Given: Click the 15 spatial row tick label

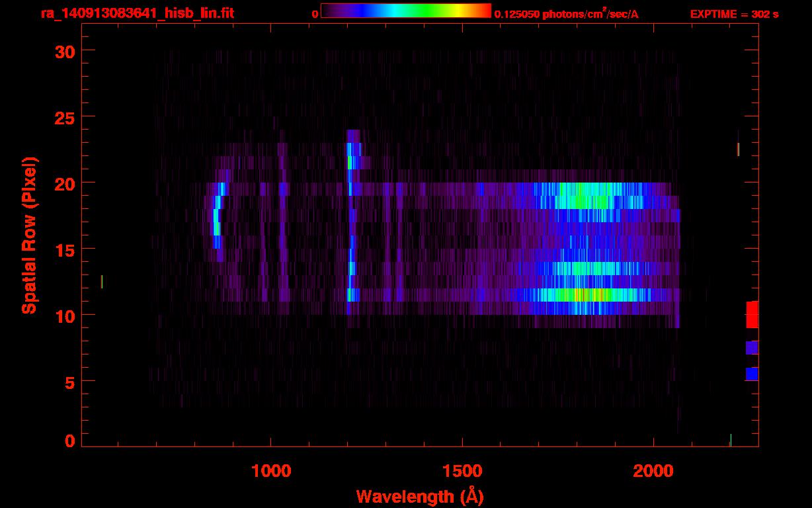Looking at the screenshot, I should (65, 249).
